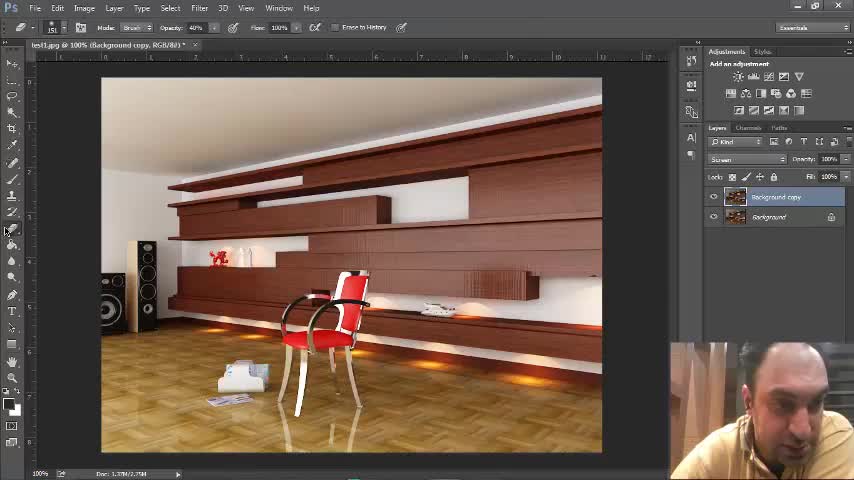Click Brightness/Contrast adjustment icon
Viewport: 854px width, 480px height.
738,77
